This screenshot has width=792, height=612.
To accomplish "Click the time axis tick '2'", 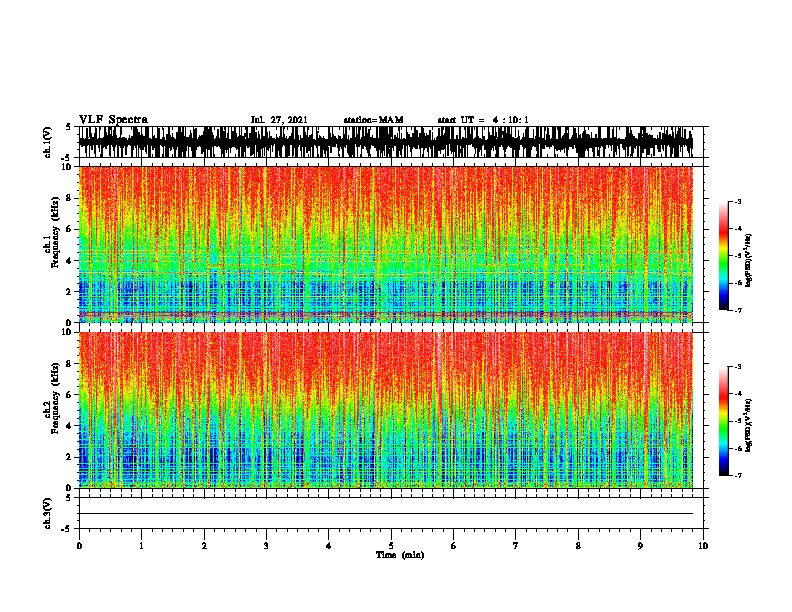I will [x=204, y=546].
